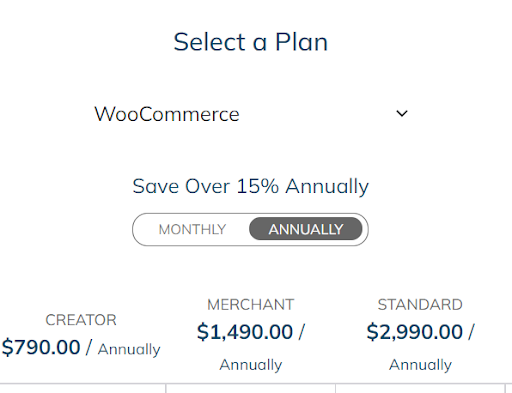Click divider line between Merchant and Standard columns
This screenshot has width=512, height=393.
pos(335,388)
